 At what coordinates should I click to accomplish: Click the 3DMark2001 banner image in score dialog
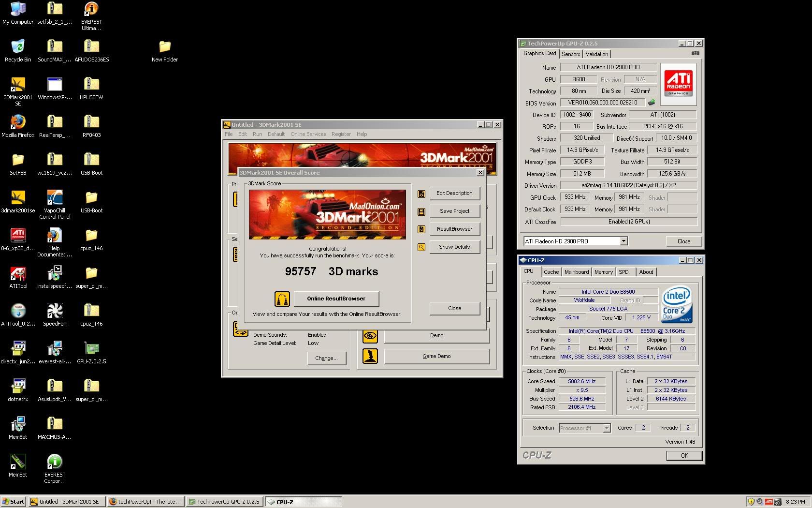(x=327, y=214)
